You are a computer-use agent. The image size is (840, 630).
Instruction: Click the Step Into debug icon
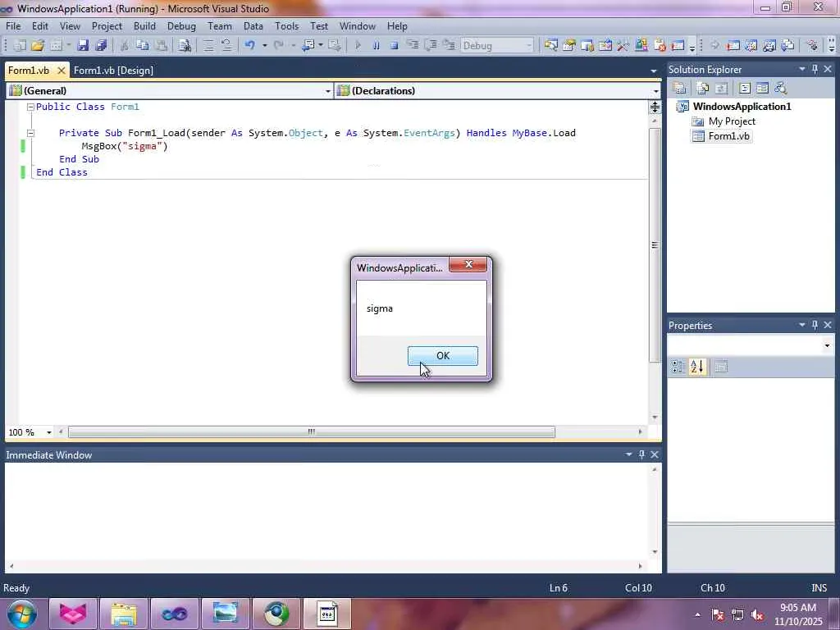point(412,46)
